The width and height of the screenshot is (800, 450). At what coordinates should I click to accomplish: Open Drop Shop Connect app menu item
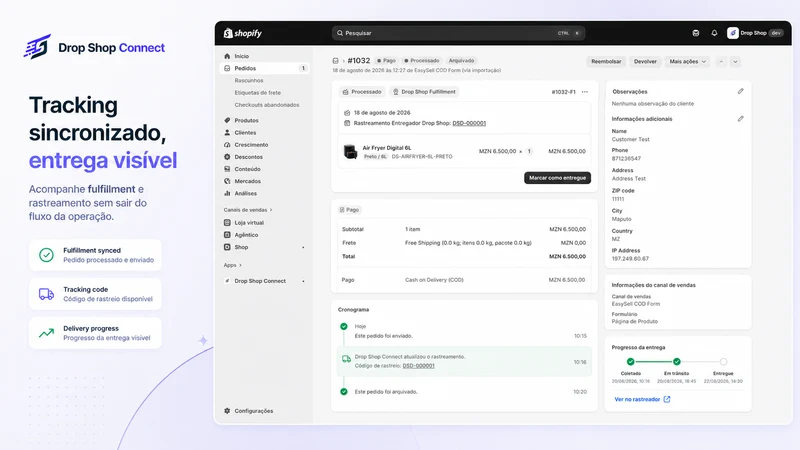260,281
